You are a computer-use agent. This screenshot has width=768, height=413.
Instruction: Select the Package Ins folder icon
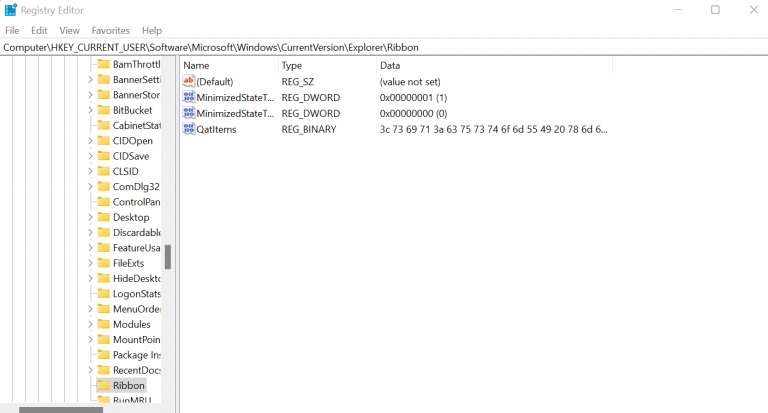point(103,355)
